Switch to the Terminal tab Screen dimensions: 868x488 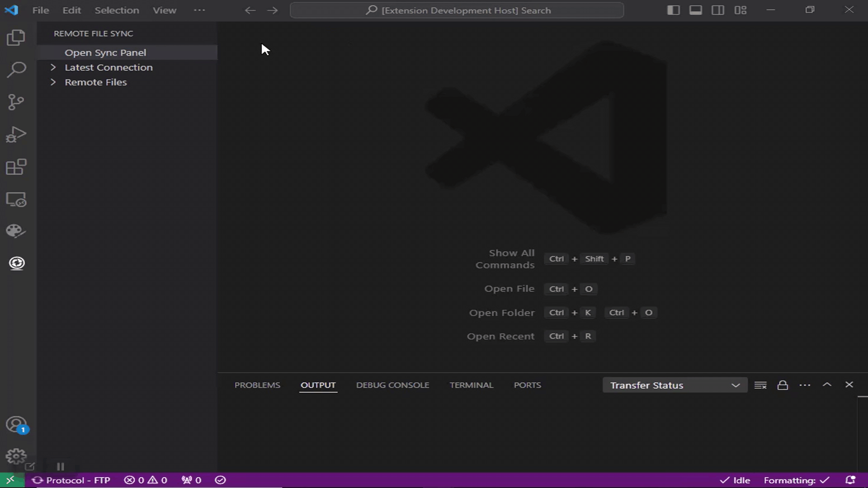(x=471, y=385)
